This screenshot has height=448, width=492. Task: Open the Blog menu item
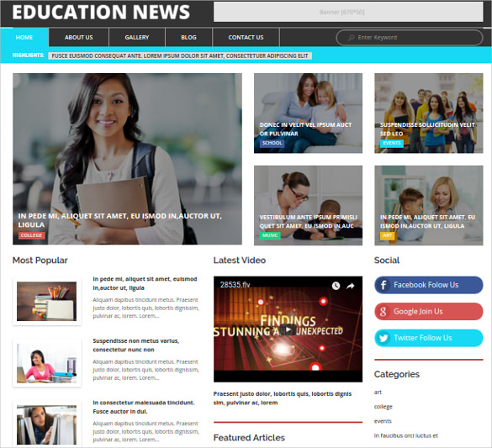point(188,37)
